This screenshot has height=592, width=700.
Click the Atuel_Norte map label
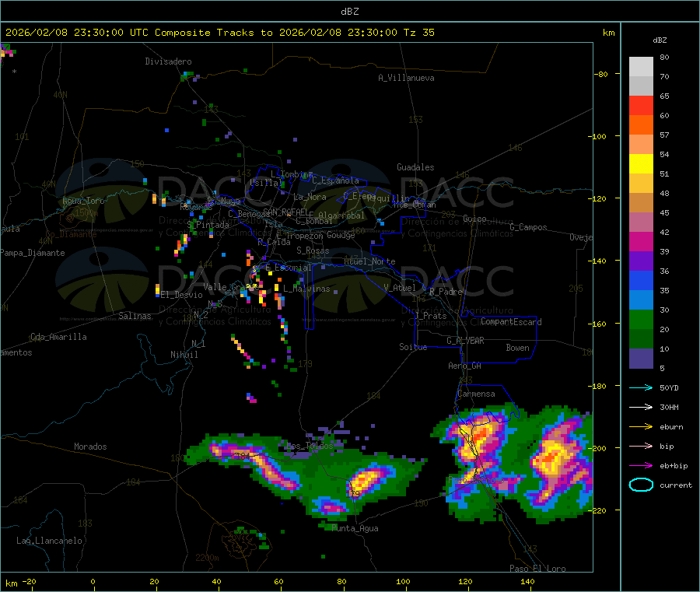pyautogui.click(x=369, y=261)
